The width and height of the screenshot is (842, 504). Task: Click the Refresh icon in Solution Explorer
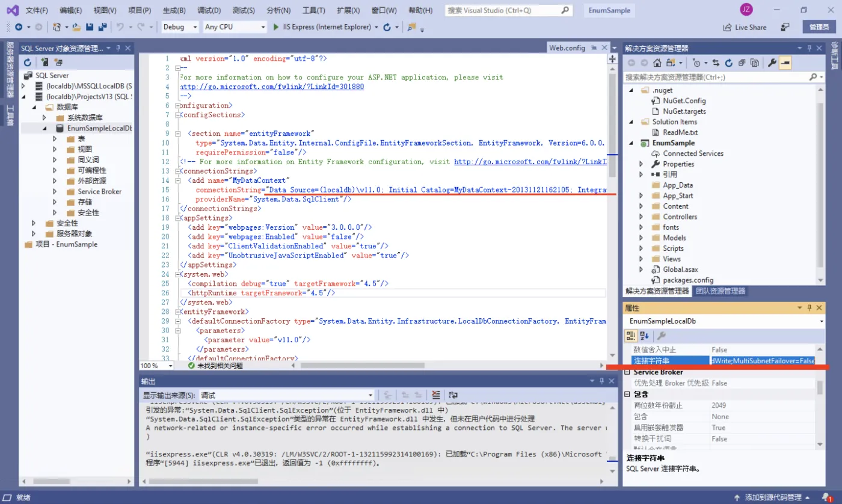point(729,63)
